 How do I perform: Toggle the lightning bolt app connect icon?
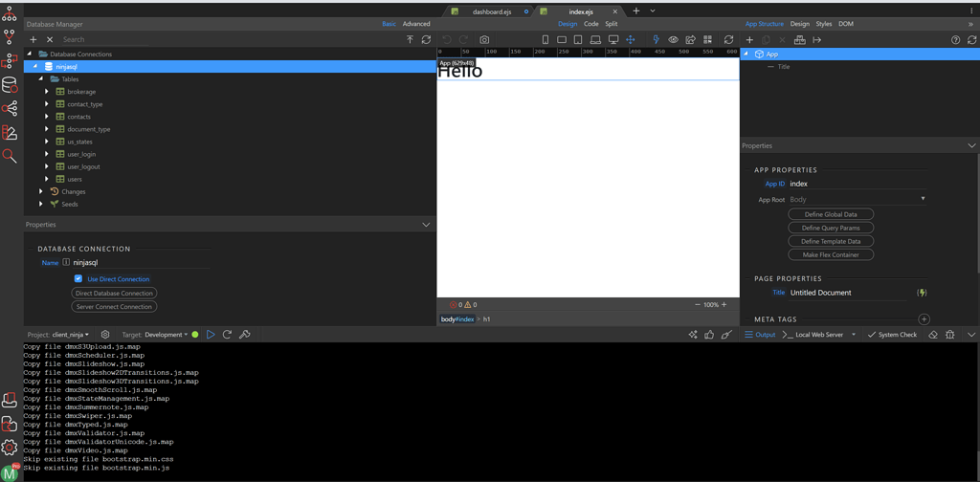click(656, 40)
